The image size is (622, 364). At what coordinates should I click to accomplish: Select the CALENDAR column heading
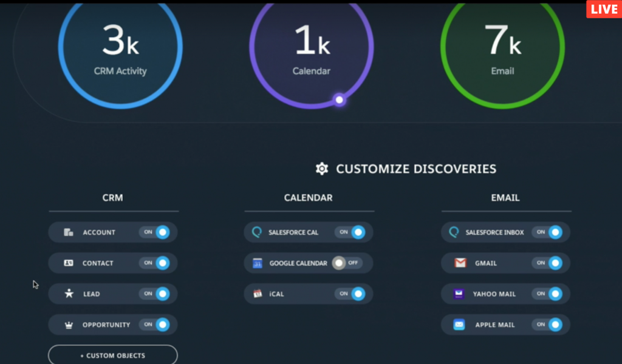pyautogui.click(x=308, y=198)
